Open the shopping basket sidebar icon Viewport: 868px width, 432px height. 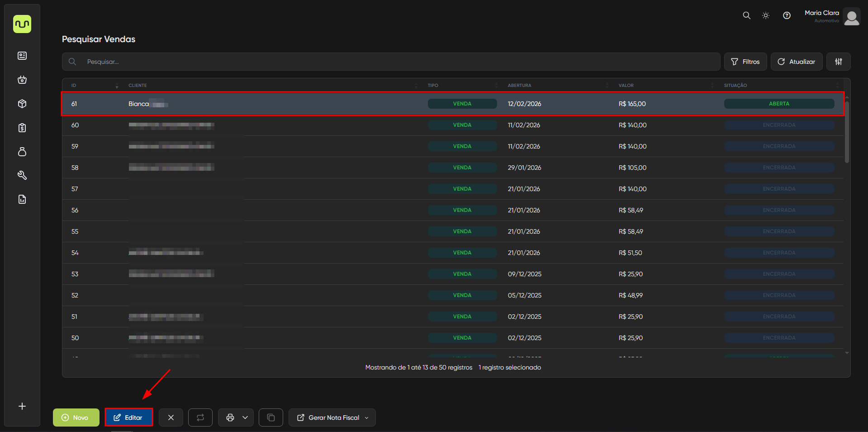click(22, 80)
